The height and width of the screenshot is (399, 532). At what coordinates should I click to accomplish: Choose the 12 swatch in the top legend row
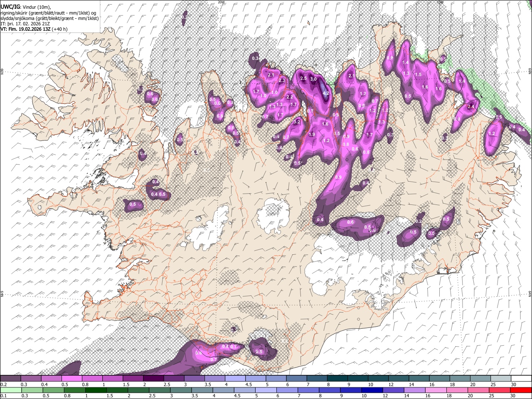(399, 379)
